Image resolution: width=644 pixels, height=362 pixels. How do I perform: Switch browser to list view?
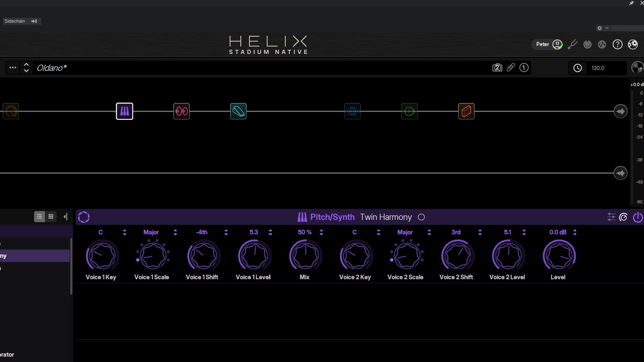[x=40, y=217]
